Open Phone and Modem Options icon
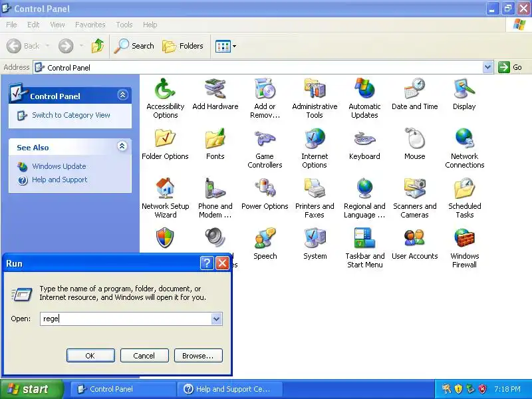Image resolution: width=532 pixels, height=399 pixels. coord(215,189)
